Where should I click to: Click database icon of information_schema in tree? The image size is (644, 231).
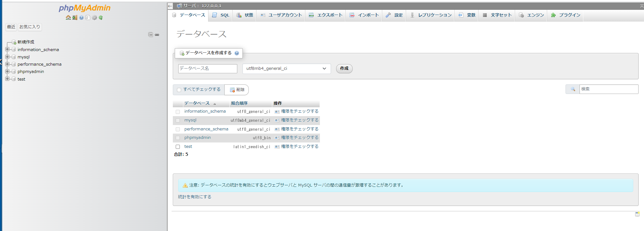(x=14, y=49)
